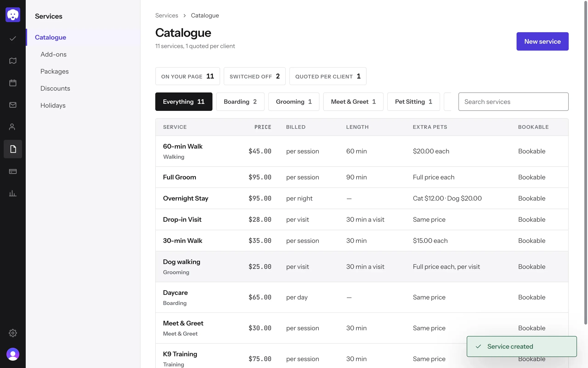The width and height of the screenshot is (588, 368).
Task: Open the bar chart reports icon
Action: pos(13,193)
